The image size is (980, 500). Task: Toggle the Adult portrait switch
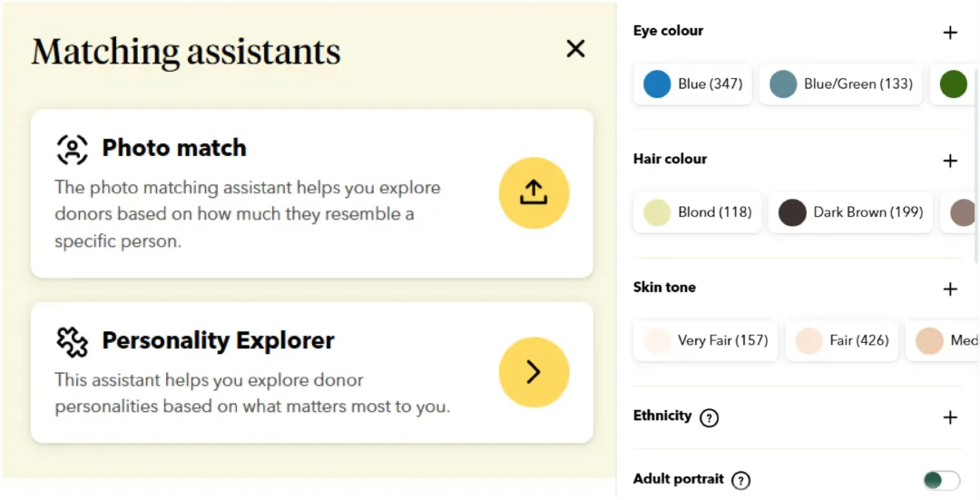coord(941,480)
